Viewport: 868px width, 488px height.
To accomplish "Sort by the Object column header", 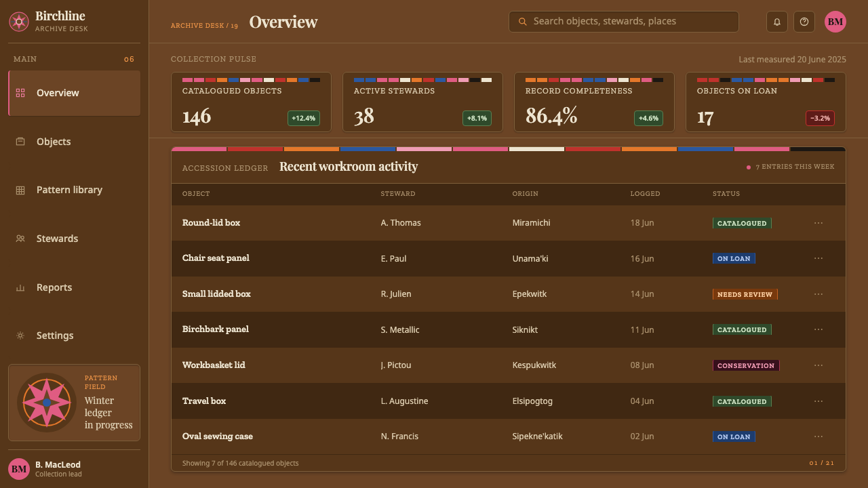I will pyautogui.click(x=196, y=194).
